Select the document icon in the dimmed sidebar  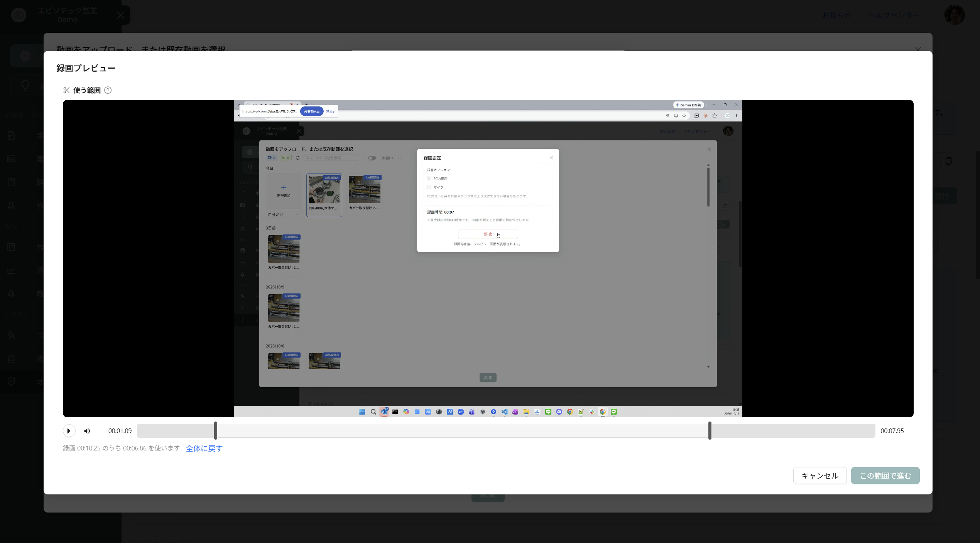tap(11, 135)
